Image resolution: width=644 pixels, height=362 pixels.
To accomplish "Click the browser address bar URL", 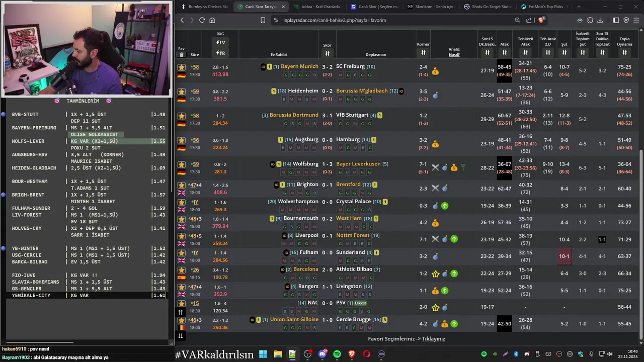I will (x=335, y=20).
